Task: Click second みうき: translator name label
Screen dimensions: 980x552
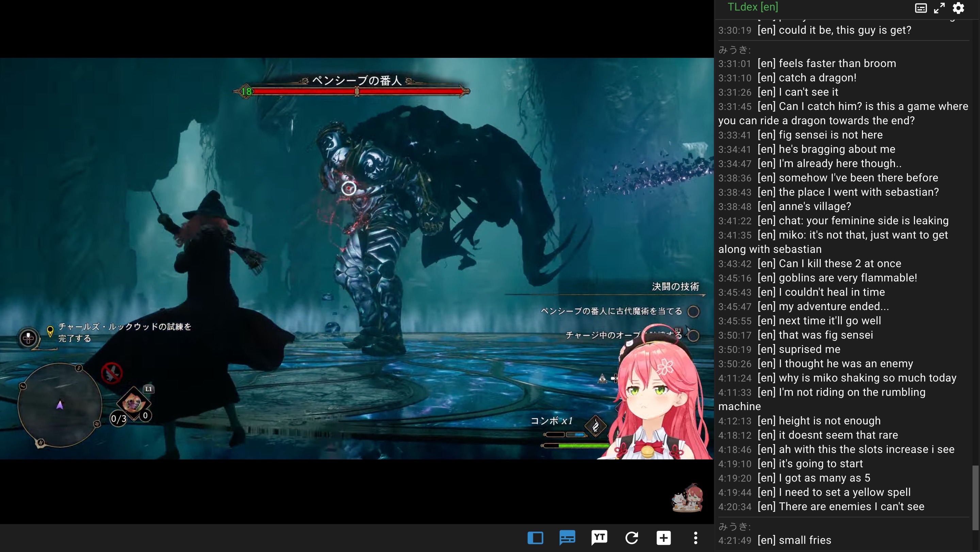Action: click(x=735, y=526)
